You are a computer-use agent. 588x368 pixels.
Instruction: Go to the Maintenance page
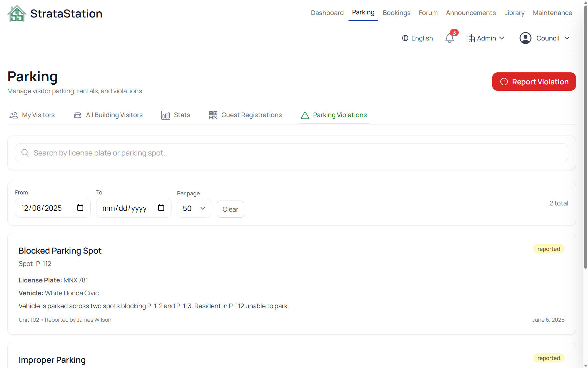click(x=552, y=13)
